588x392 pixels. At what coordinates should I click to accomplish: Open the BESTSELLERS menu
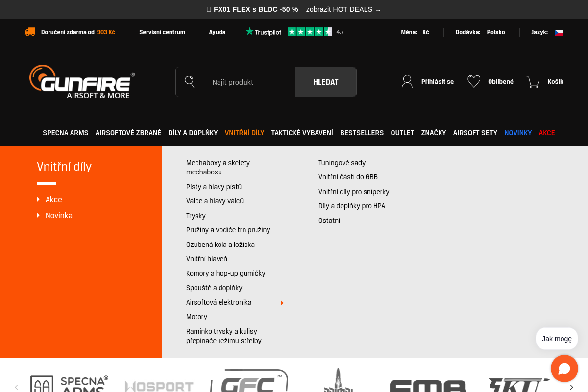(362, 133)
